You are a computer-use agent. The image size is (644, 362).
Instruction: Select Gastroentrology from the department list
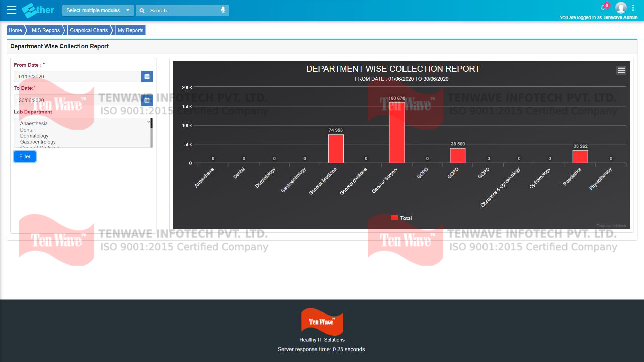pos(37,141)
